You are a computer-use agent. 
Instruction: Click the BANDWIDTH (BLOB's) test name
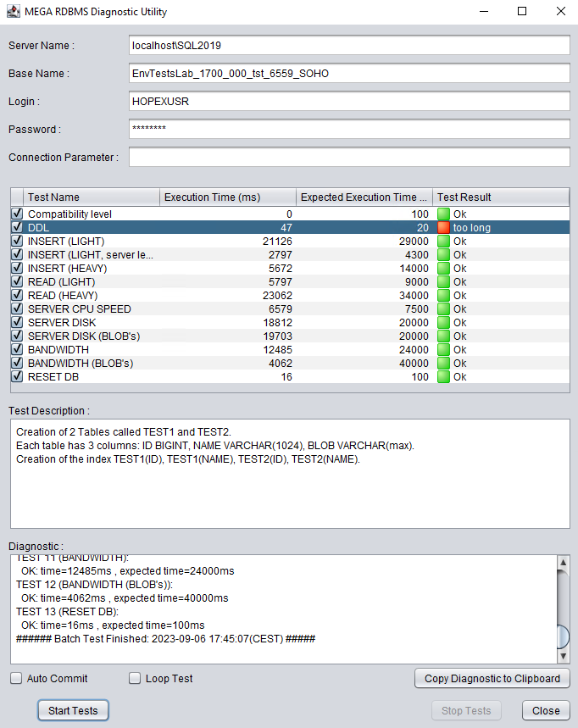tap(81, 363)
